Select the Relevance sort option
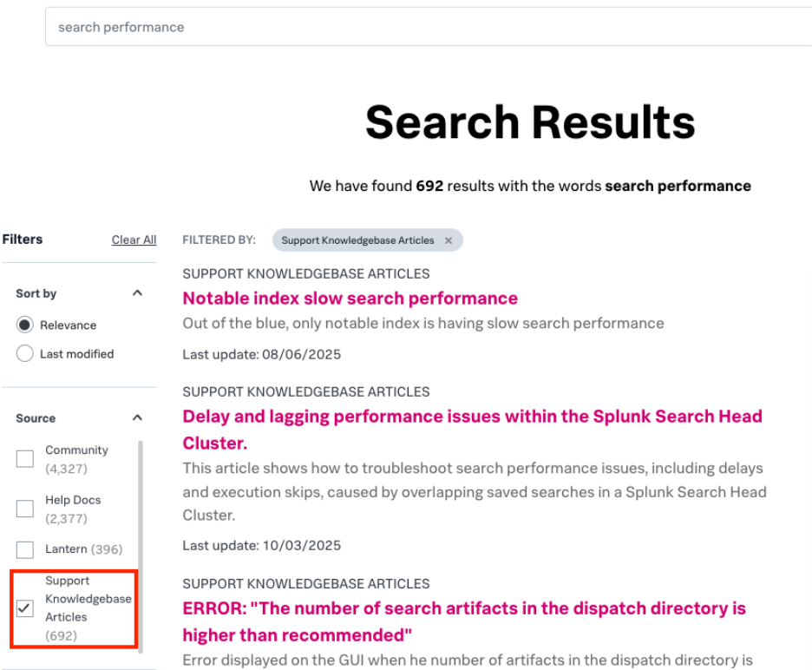The image size is (812, 670). pyautogui.click(x=25, y=325)
